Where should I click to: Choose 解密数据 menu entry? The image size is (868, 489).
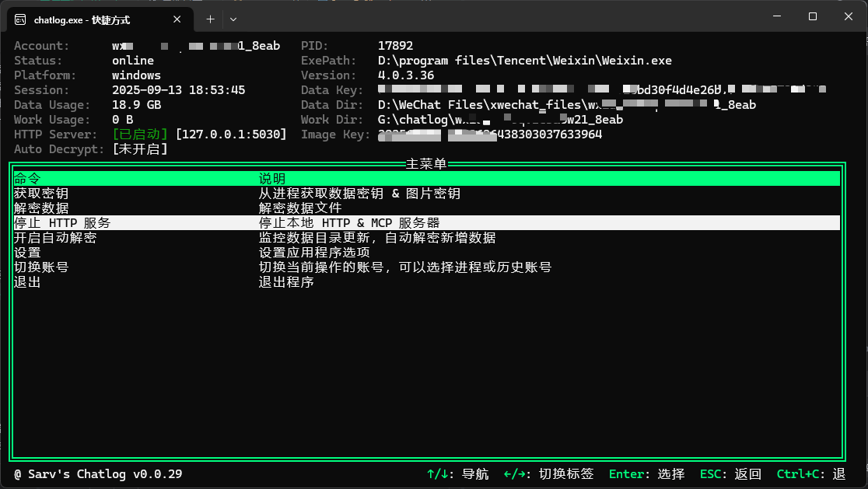coord(41,208)
